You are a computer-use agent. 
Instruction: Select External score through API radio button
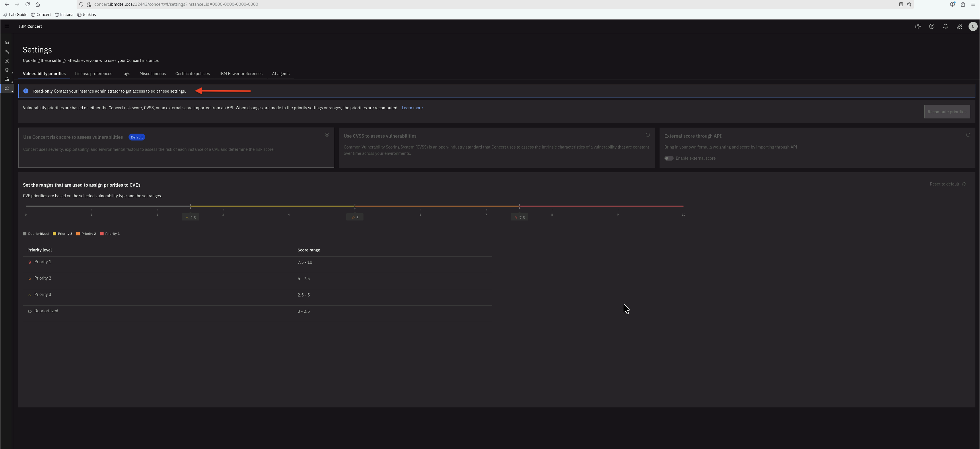click(x=968, y=135)
